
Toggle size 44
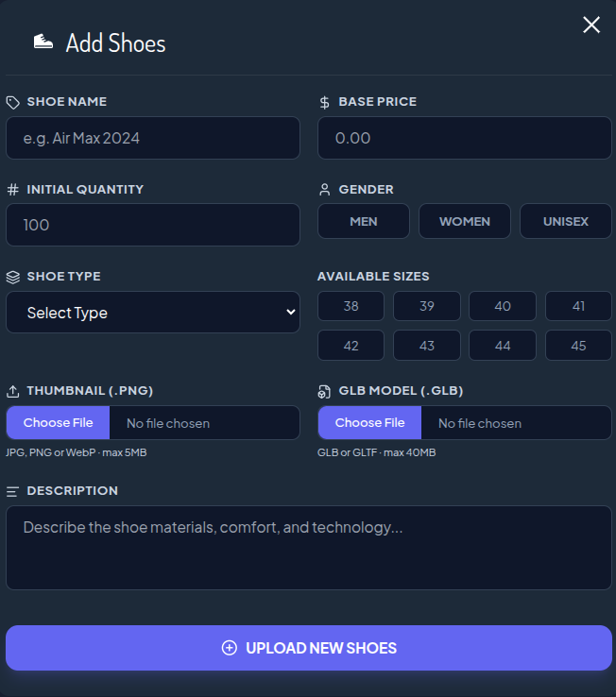click(x=503, y=346)
